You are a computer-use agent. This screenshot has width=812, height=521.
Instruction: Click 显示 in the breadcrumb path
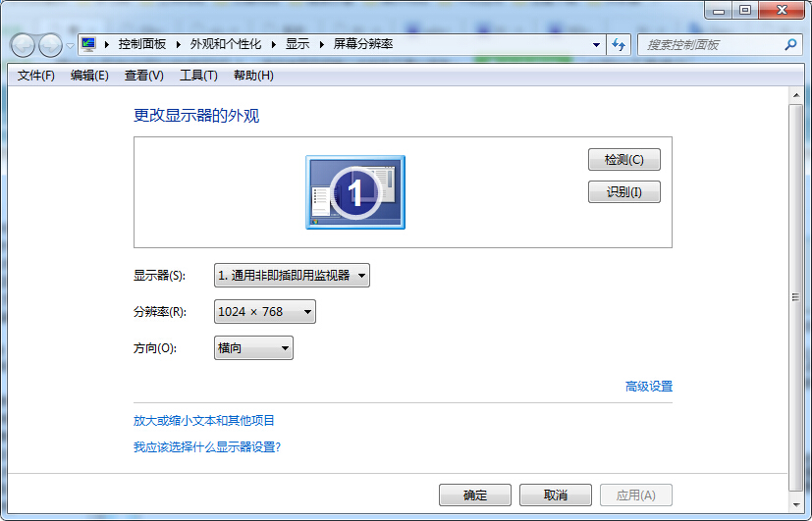tap(298, 44)
